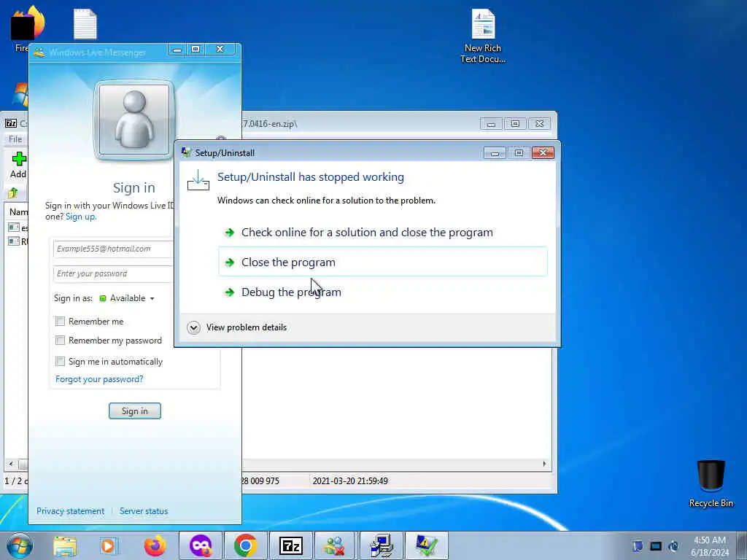
Task: Open the Available status dropdown
Action: coord(127,298)
